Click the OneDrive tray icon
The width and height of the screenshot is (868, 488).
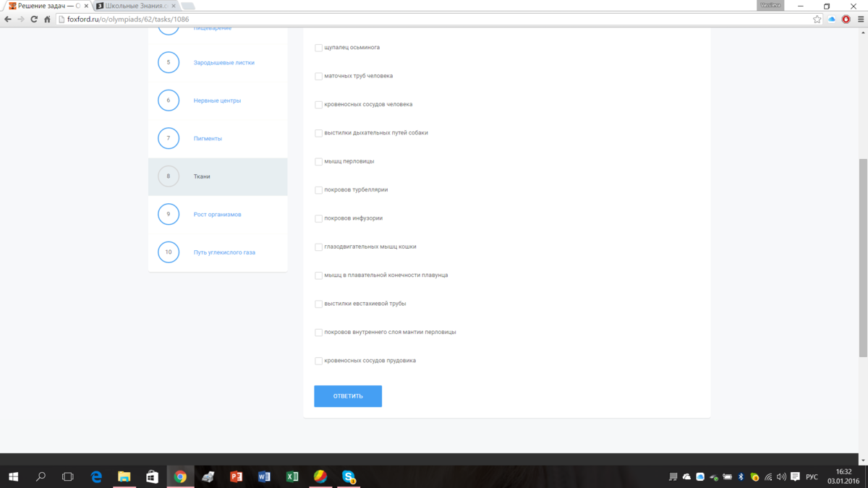686,477
